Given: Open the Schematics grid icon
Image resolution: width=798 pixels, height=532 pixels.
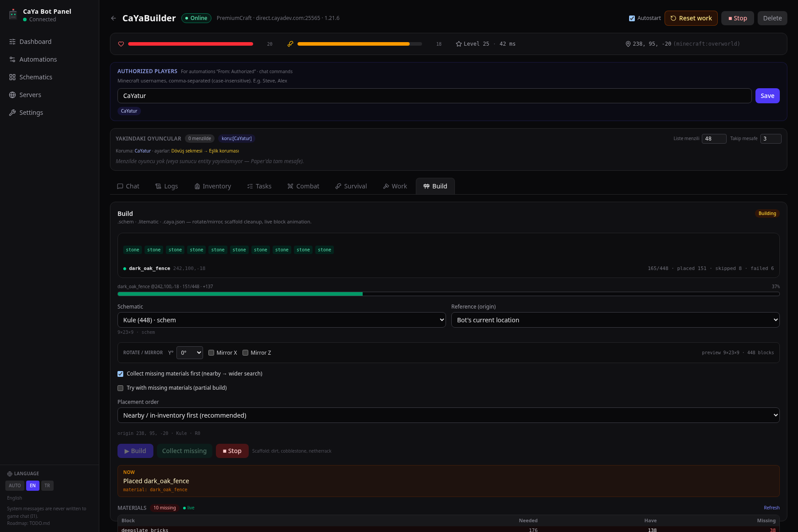Looking at the screenshot, I should (x=12, y=77).
